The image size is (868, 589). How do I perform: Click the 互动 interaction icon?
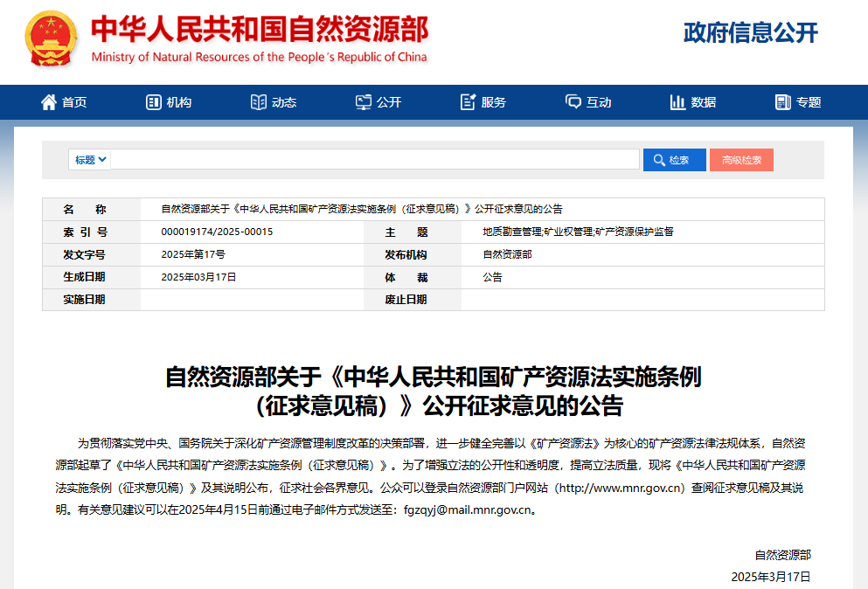pyautogui.click(x=573, y=101)
